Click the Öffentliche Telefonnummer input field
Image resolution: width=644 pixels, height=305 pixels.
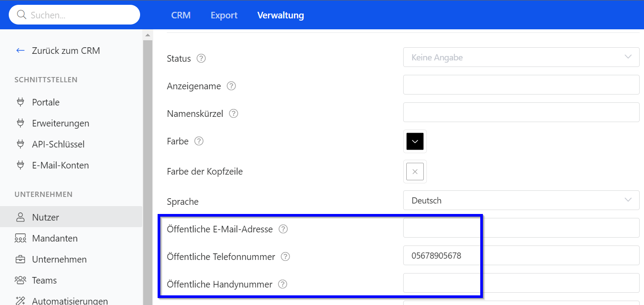click(x=521, y=256)
